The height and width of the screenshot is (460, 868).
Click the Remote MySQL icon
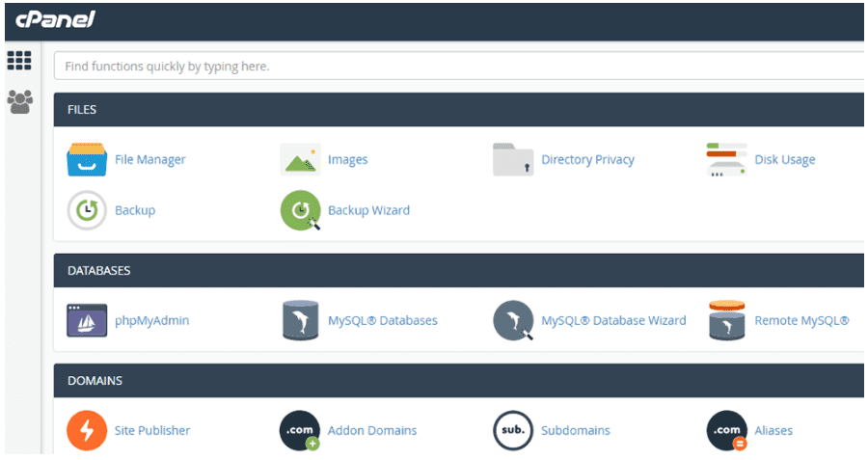point(727,320)
